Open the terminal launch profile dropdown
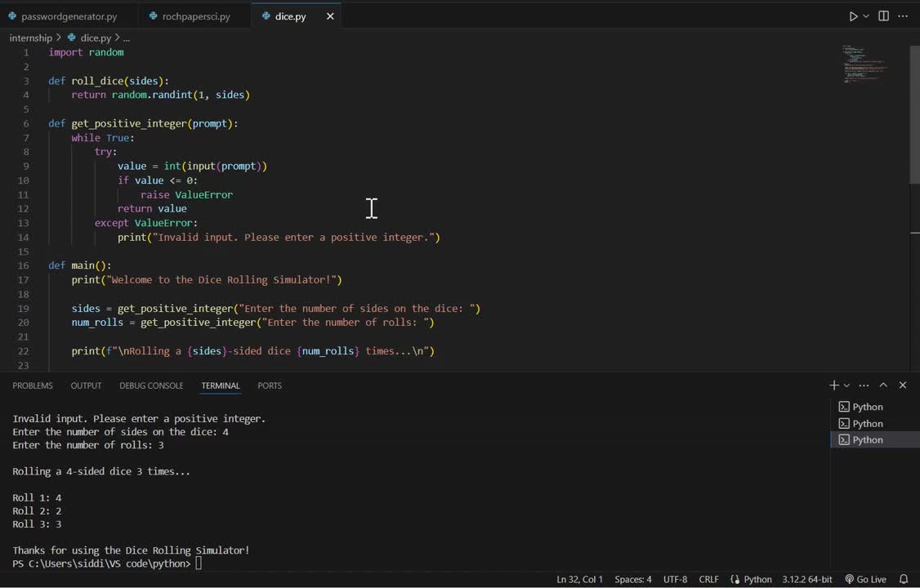Screen dimensions: 920x588 (846, 385)
